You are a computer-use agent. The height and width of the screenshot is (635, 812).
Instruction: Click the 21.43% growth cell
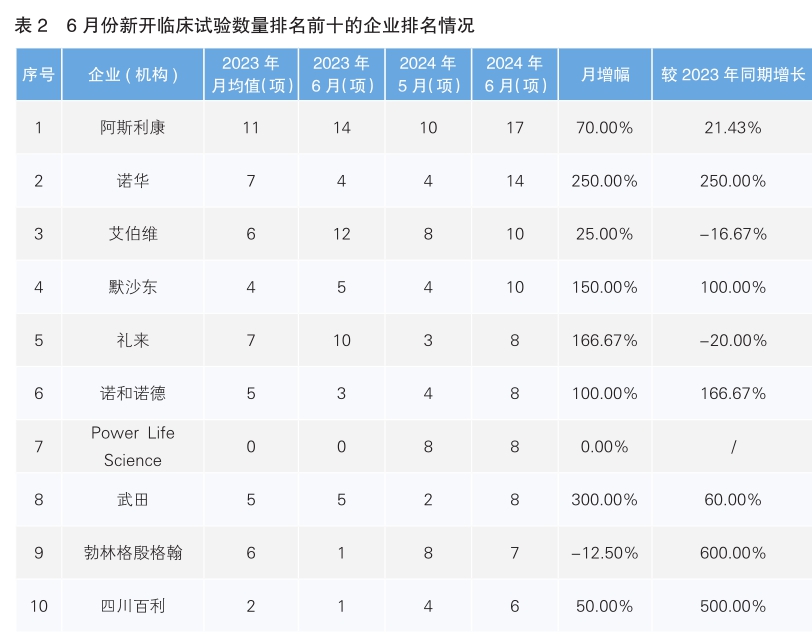(x=732, y=127)
